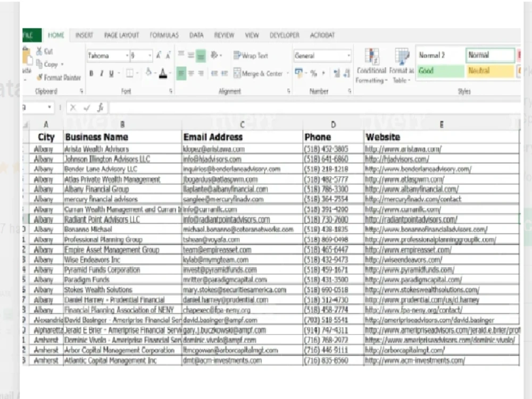Image resolution: width=532 pixels, height=399 pixels.
Task: Click the Copy icon in Clipboard
Action: (39, 64)
